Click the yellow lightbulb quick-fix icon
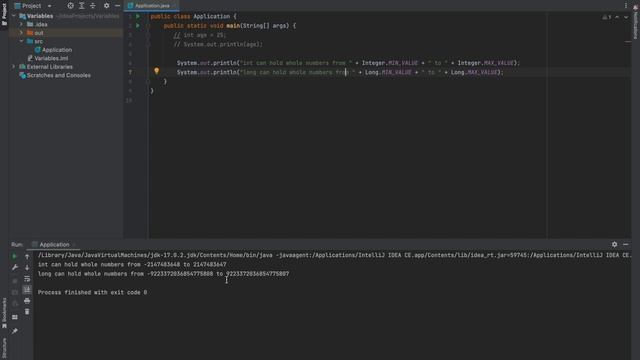 pyautogui.click(x=157, y=71)
